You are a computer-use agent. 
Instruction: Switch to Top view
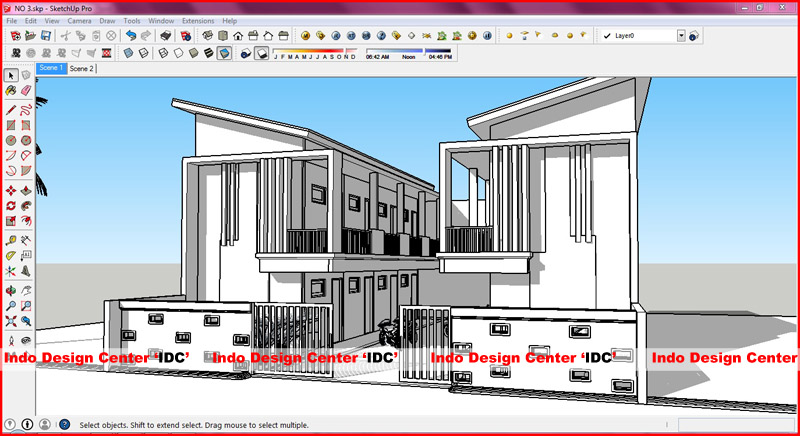click(223, 36)
